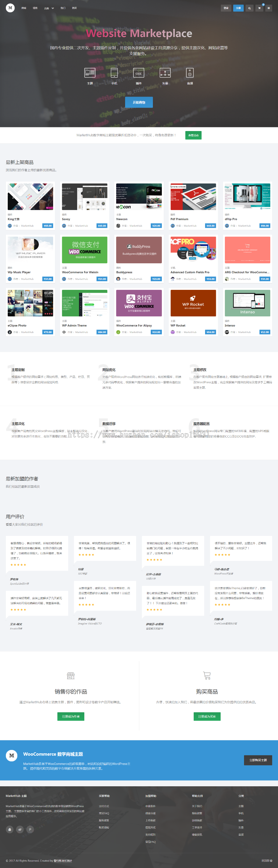Image resolution: width=278 pixels, height=868 pixels.
Task: Select the 手机 mobile category icon in the hero
Action: pyautogui.click(x=114, y=73)
